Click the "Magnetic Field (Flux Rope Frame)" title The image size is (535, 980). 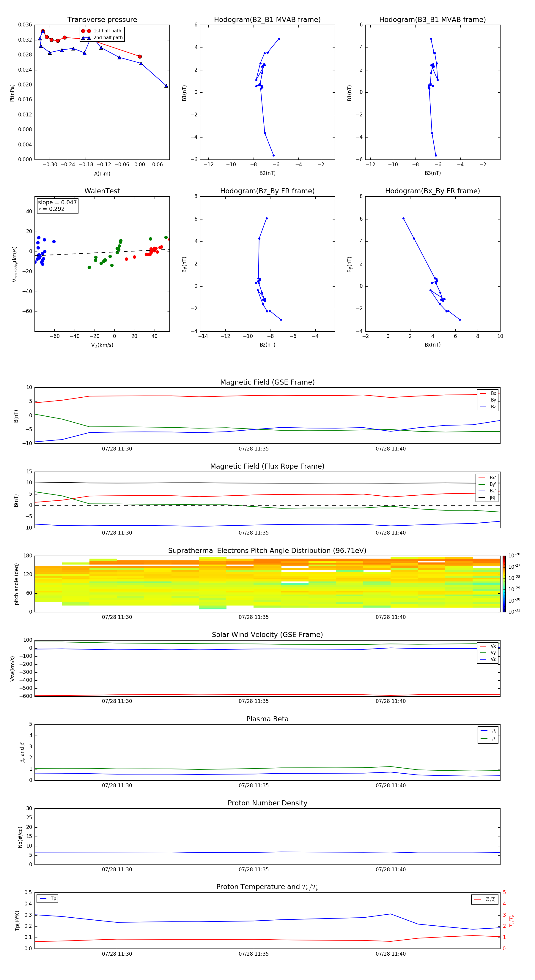267,467
